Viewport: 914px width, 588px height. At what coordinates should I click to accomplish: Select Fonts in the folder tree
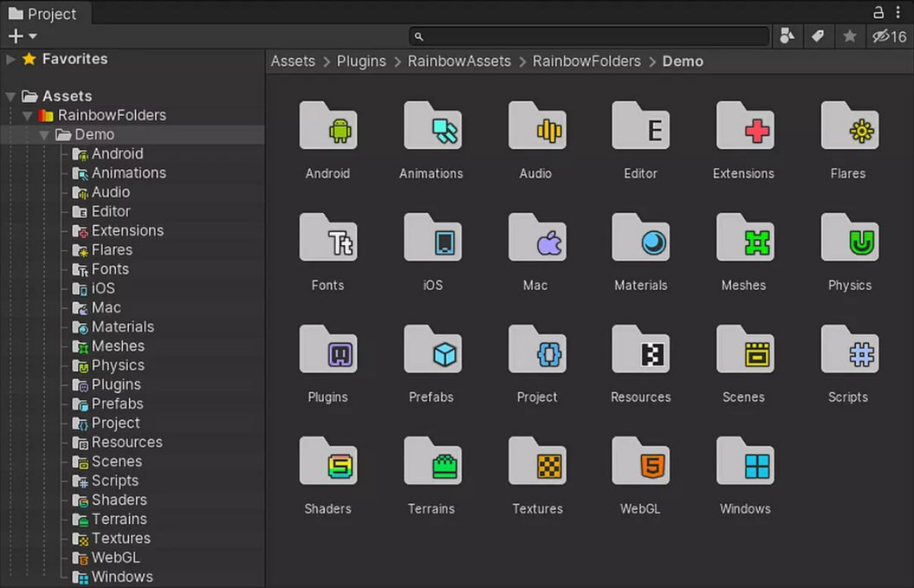(x=111, y=269)
